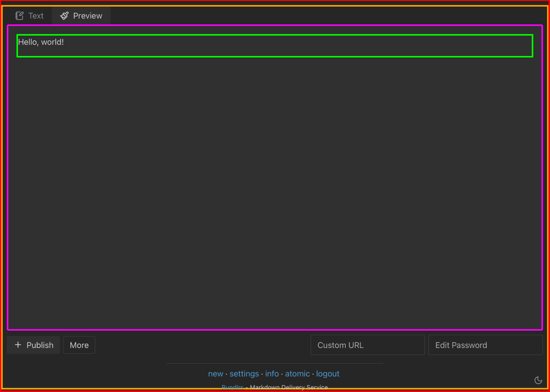Open the info link
550x392 pixels.
pyautogui.click(x=272, y=374)
